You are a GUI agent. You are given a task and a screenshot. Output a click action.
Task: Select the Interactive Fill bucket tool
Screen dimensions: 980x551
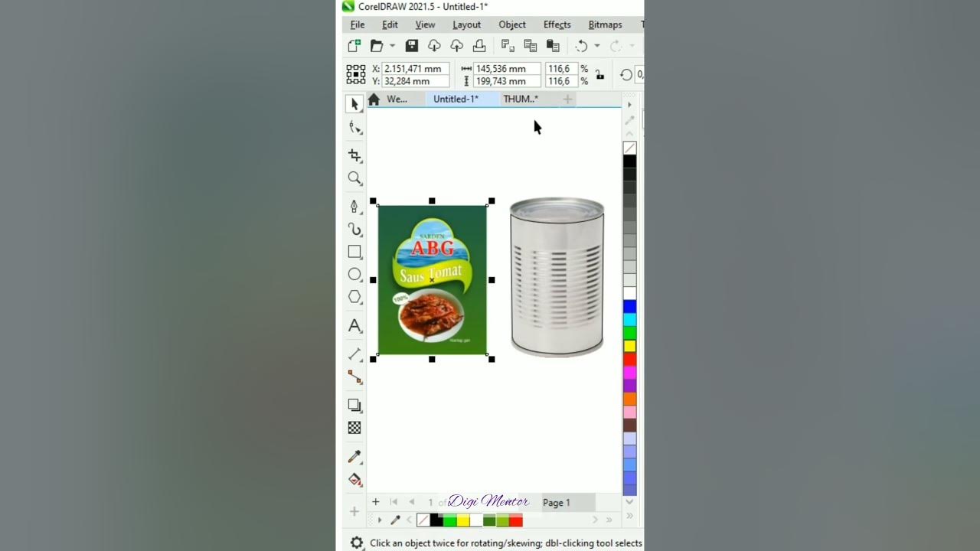pos(354,480)
